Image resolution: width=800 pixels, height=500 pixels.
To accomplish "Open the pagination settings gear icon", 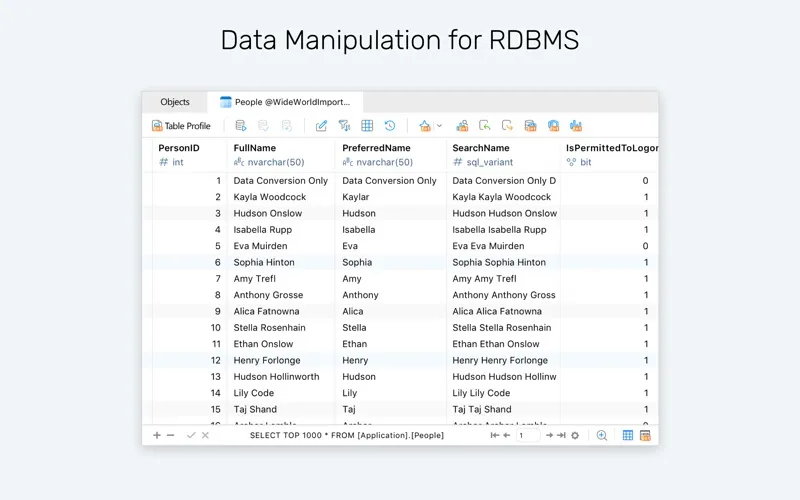I will (x=575, y=435).
